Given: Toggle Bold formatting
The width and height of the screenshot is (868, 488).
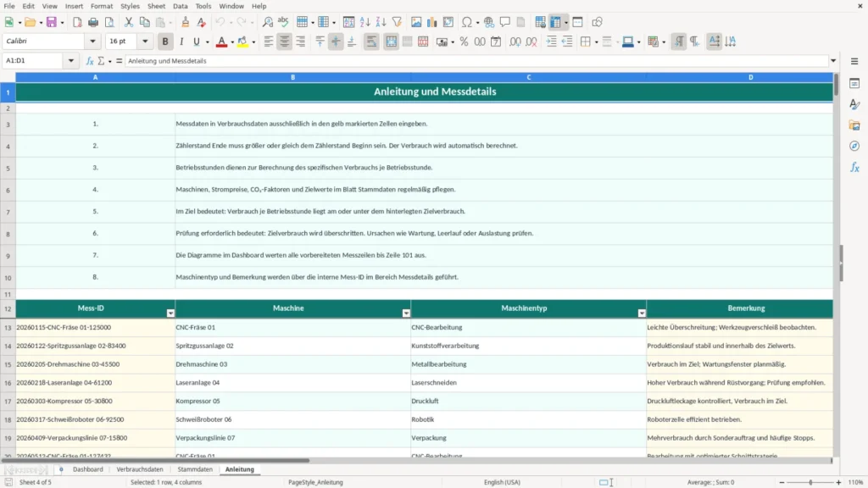Looking at the screenshot, I should [x=165, y=42].
